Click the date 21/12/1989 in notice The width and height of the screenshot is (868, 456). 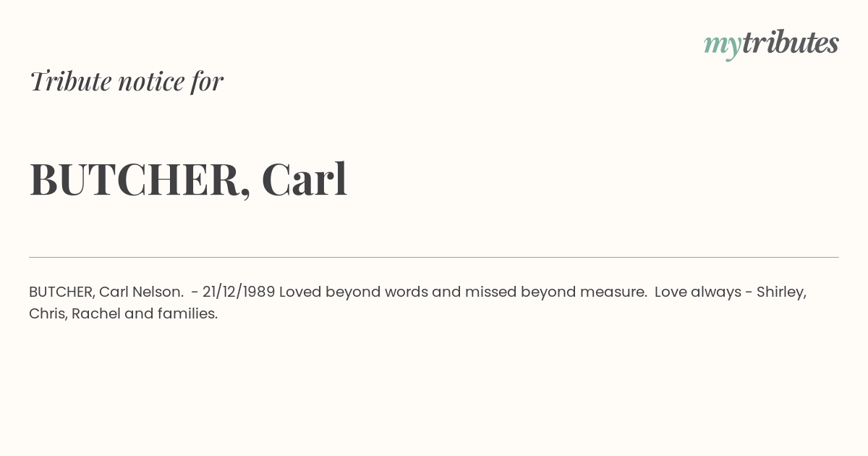pyautogui.click(x=239, y=292)
